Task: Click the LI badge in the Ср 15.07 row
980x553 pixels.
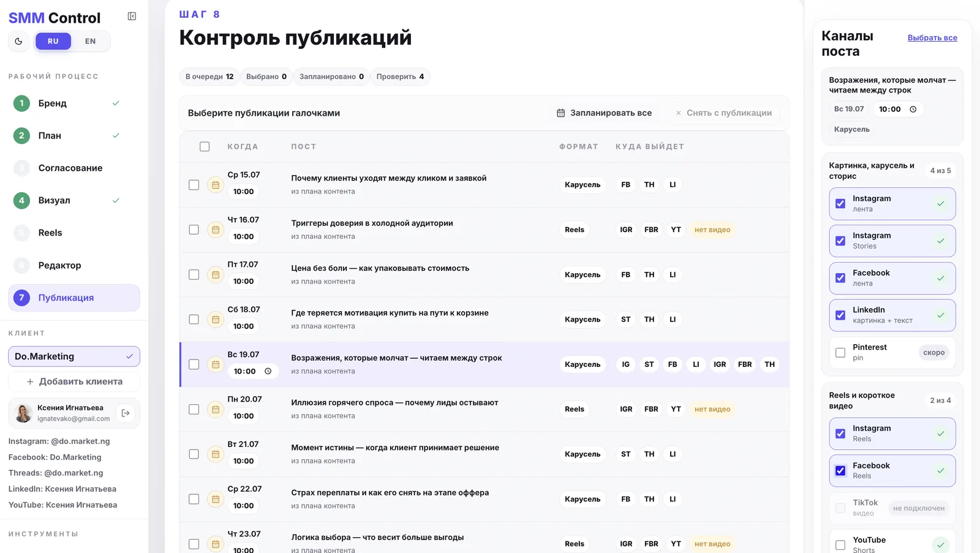Action: [673, 185]
